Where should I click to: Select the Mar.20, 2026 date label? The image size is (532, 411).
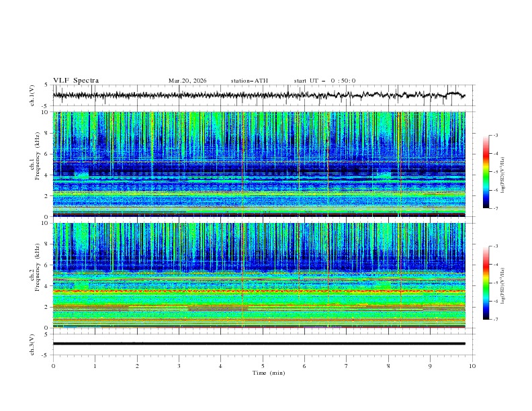[187, 81]
